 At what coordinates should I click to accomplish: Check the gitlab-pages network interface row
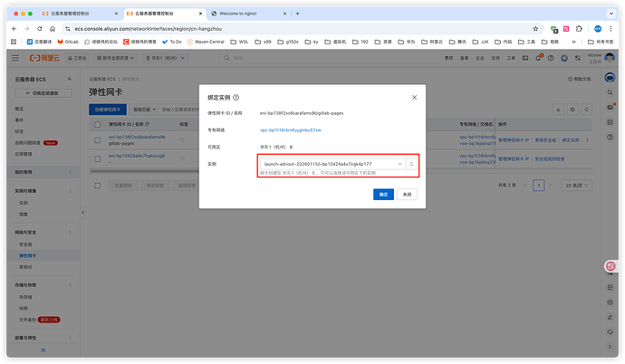[99, 139]
